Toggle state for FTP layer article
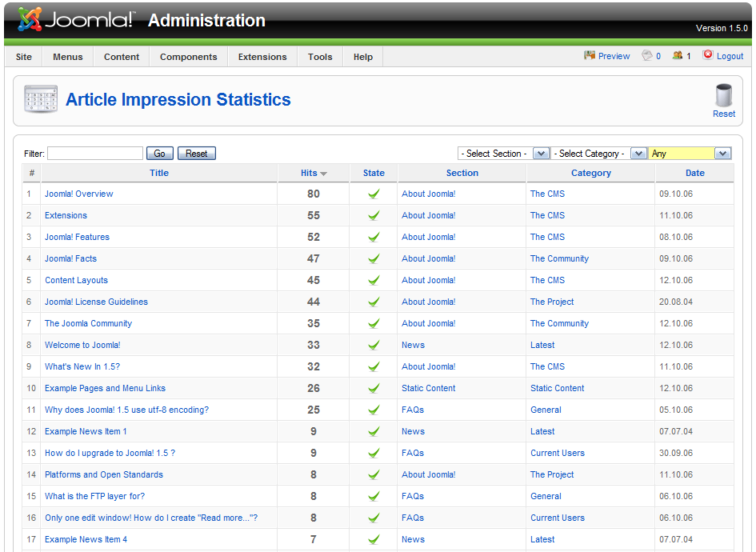 (x=374, y=496)
